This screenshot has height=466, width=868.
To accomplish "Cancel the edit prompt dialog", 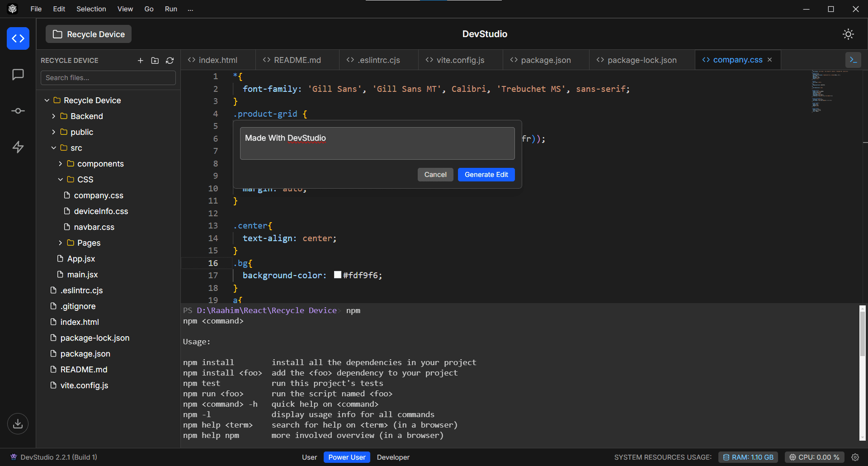I will 435,175.
